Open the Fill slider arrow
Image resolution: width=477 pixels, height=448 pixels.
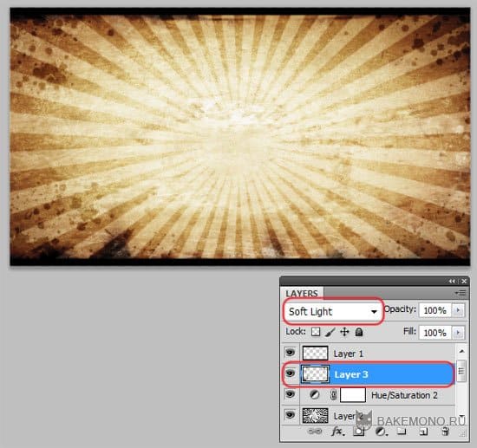coord(458,333)
